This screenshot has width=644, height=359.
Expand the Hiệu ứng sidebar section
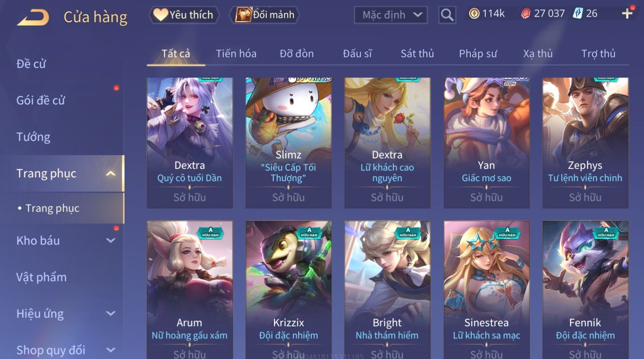tap(111, 314)
